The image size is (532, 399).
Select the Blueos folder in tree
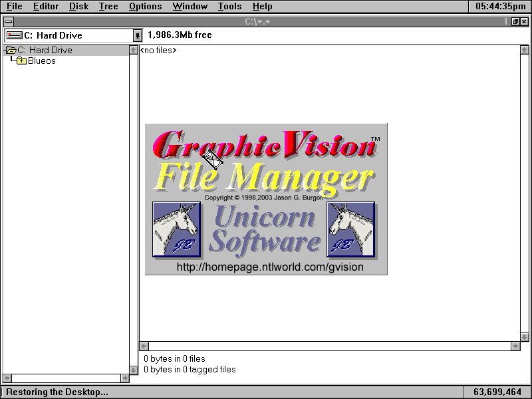click(x=42, y=61)
